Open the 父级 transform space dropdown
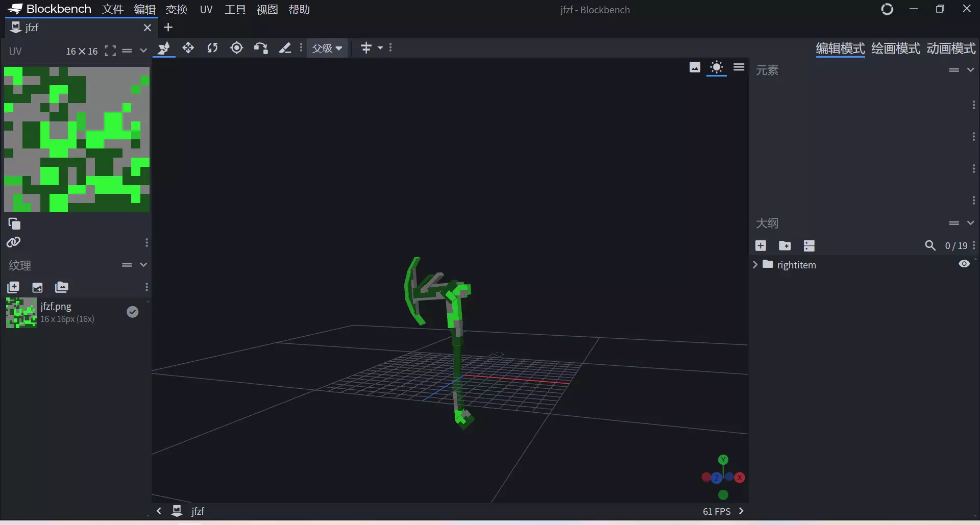Image resolution: width=980 pixels, height=525 pixels. click(327, 48)
